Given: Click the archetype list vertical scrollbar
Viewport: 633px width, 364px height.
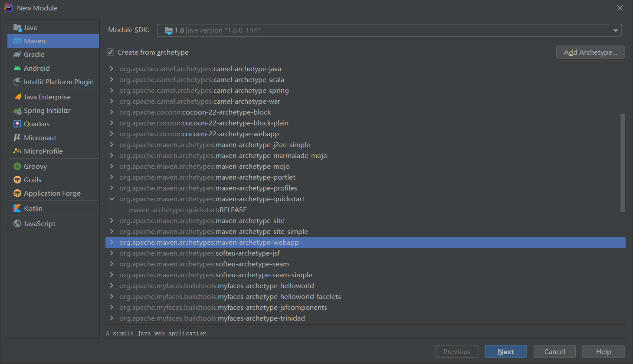Looking at the screenshot, I should coord(623,163).
